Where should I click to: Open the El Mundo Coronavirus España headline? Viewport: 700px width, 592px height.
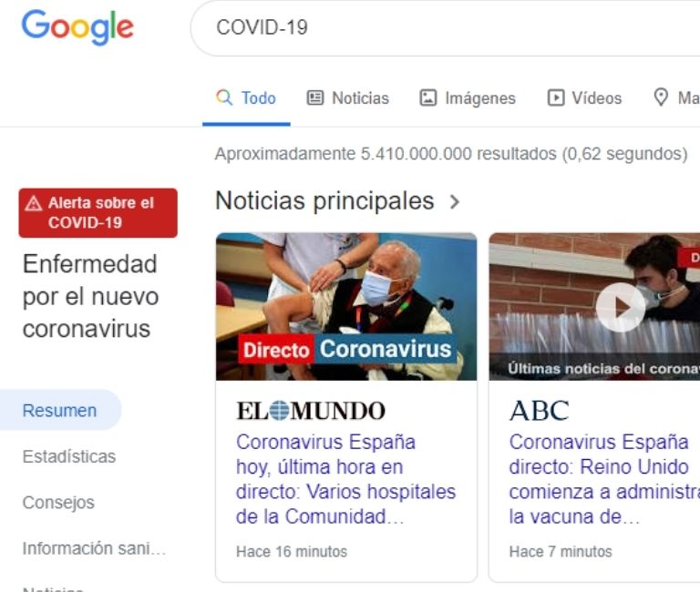click(345, 480)
